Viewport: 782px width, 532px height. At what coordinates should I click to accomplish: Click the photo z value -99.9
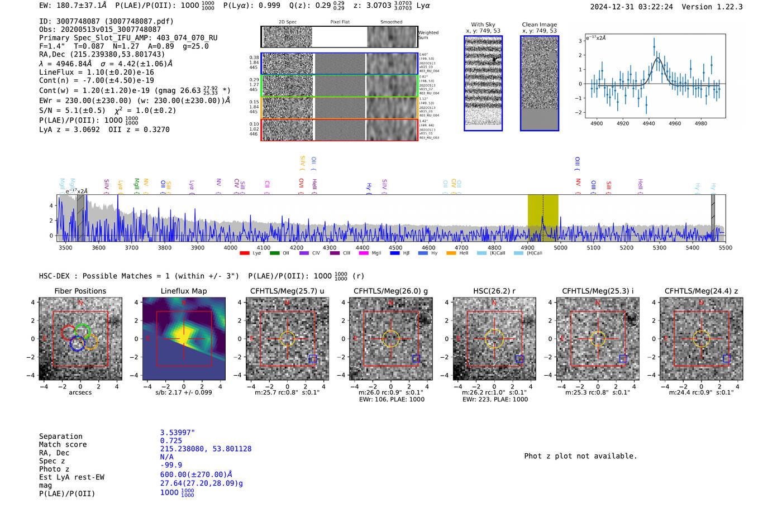click(x=171, y=465)
